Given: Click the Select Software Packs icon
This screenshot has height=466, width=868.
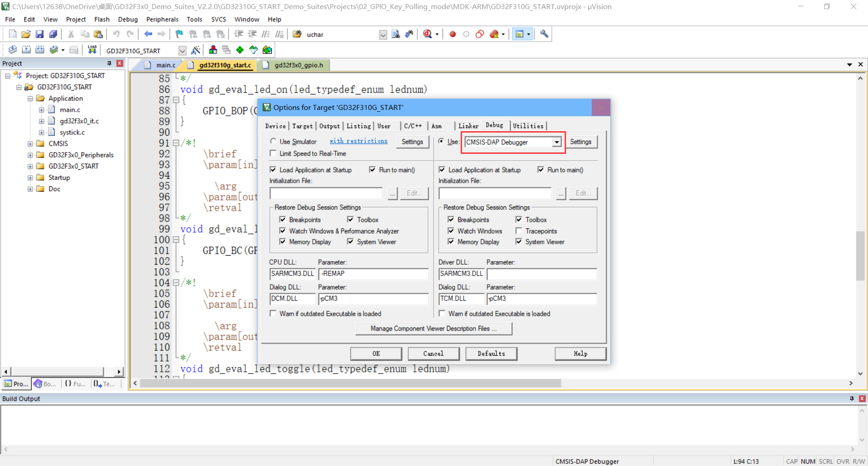Looking at the screenshot, I should pyautogui.click(x=254, y=50).
